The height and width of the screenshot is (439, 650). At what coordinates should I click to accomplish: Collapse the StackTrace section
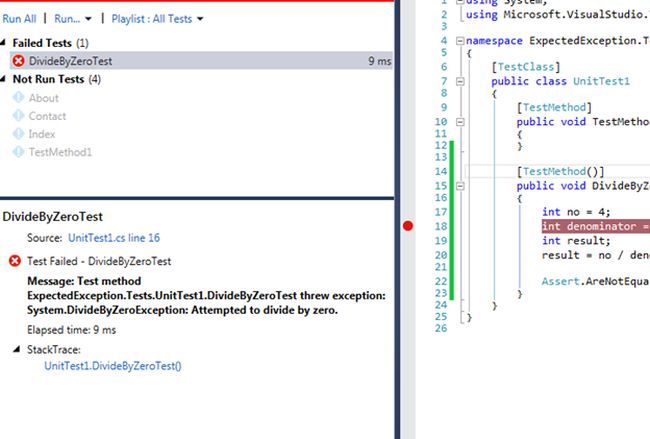click(x=17, y=349)
